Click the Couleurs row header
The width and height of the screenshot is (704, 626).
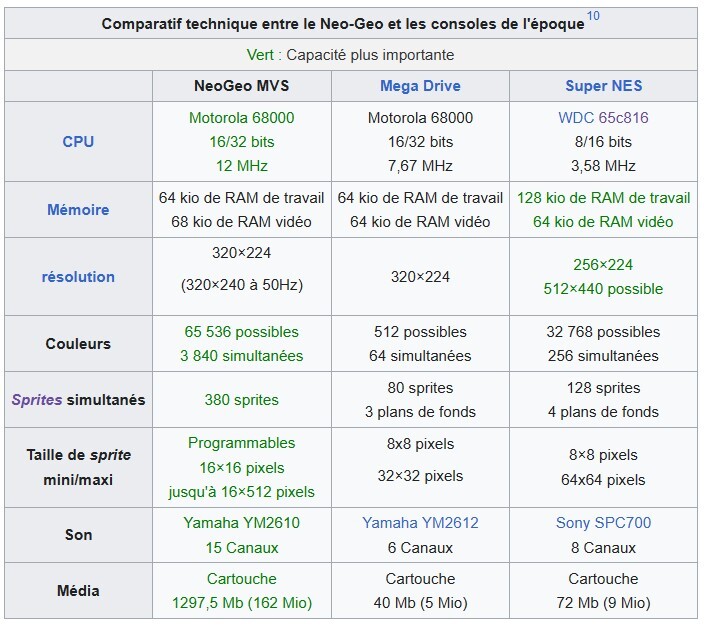78,343
